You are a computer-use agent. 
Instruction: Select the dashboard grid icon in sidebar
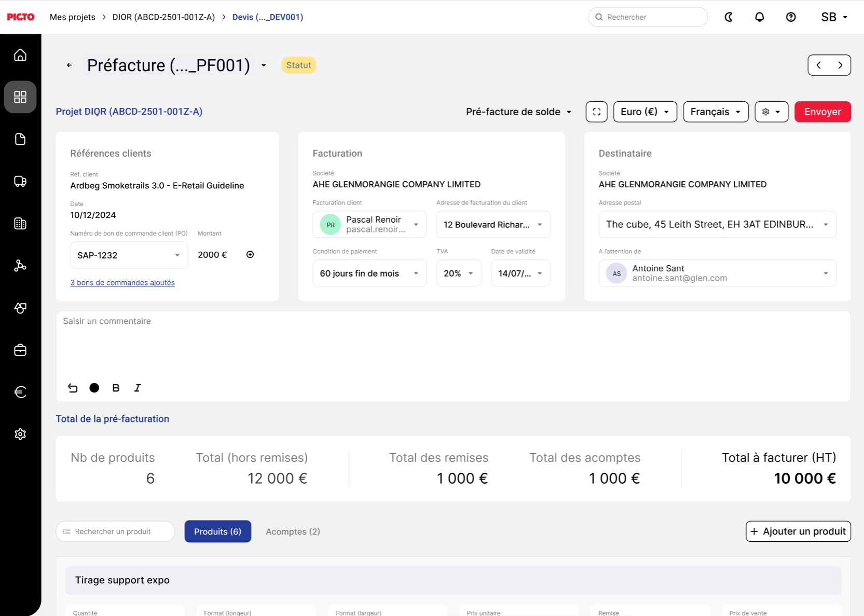click(x=20, y=97)
